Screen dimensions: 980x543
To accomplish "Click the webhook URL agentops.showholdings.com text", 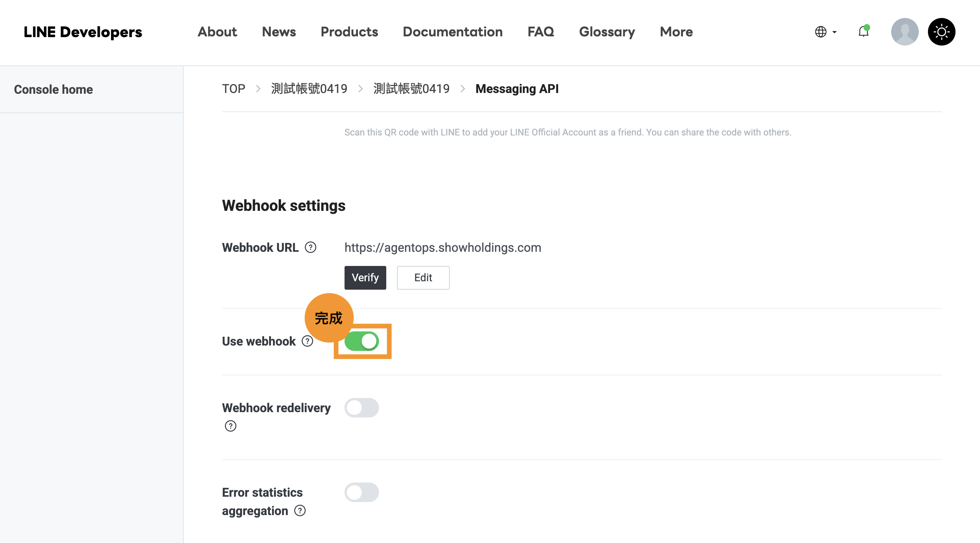I will (443, 248).
